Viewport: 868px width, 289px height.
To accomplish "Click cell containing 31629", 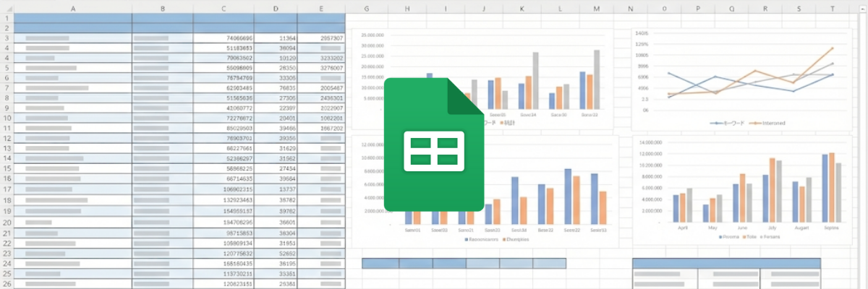I will point(276,149).
